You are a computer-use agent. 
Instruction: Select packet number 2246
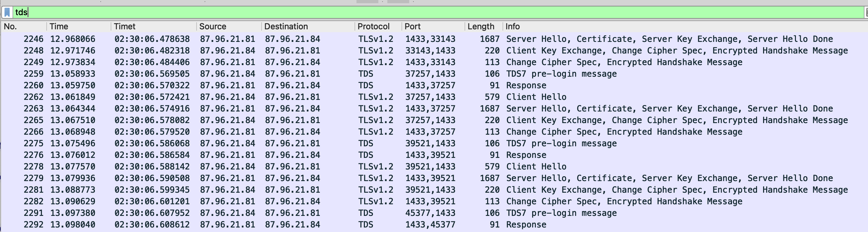[x=434, y=39]
